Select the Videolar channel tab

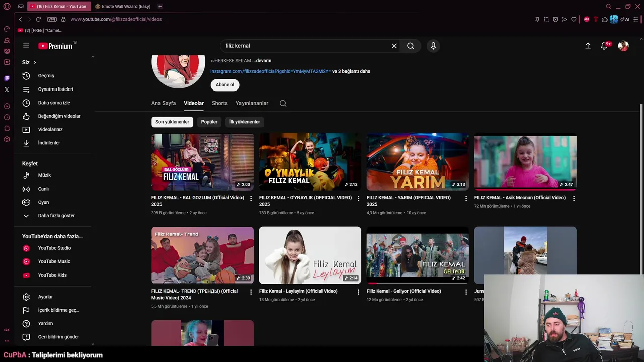click(194, 103)
